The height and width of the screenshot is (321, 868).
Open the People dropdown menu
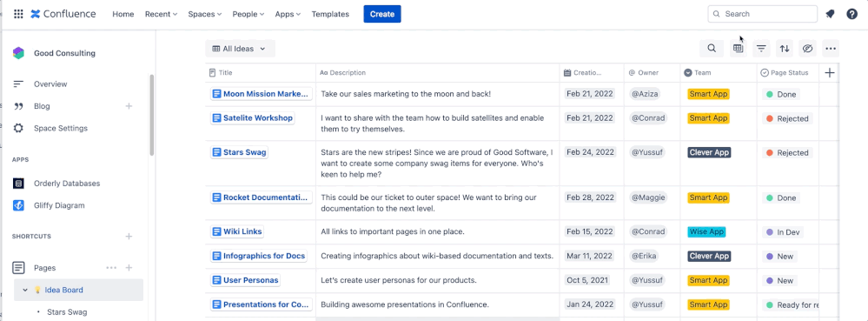coord(248,14)
